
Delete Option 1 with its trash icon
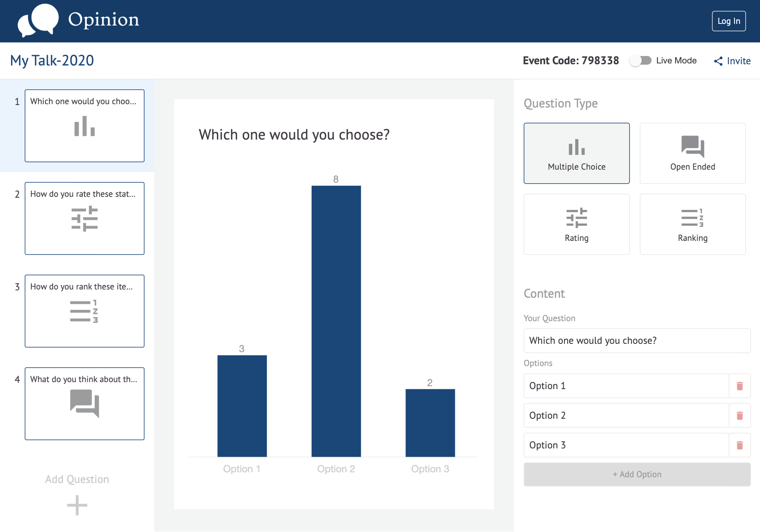coord(739,386)
